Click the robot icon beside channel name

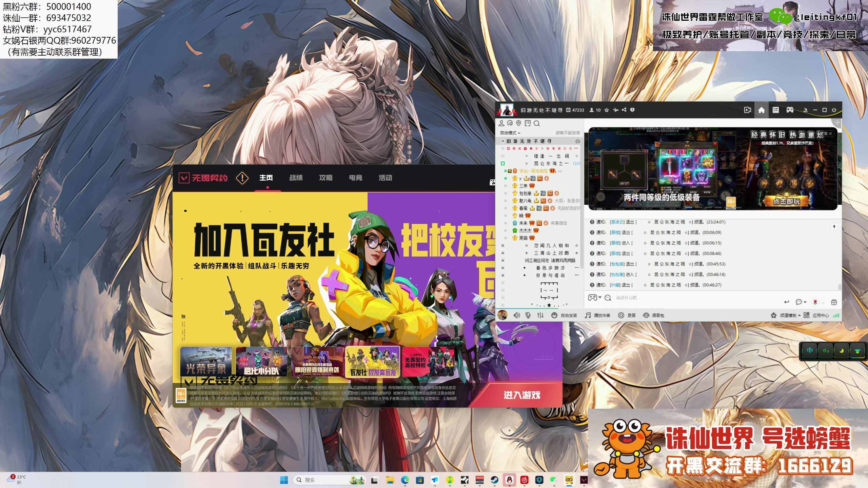[x=577, y=141]
